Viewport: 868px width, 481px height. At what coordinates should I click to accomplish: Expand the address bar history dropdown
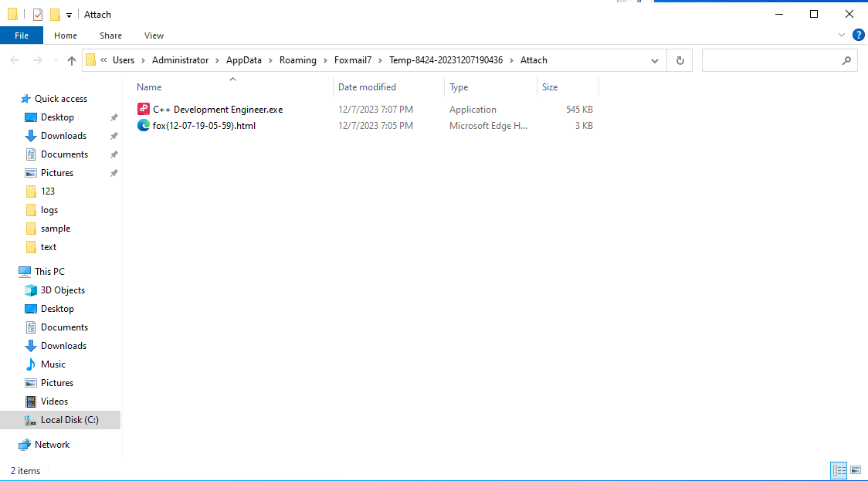coord(655,60)
